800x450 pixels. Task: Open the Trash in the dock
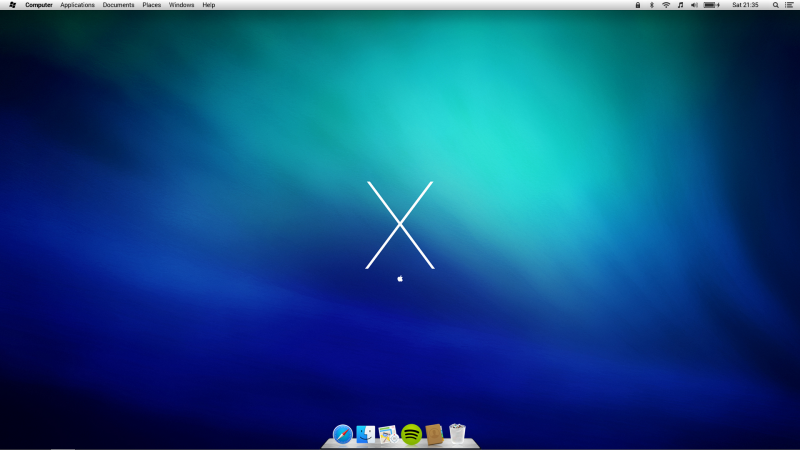457,433
